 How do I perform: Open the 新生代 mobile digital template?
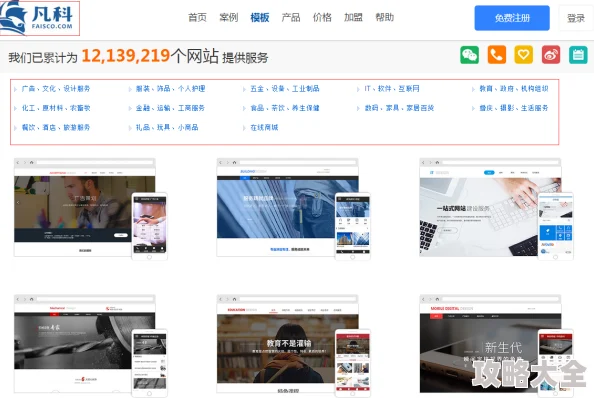(x=496, y=345)
